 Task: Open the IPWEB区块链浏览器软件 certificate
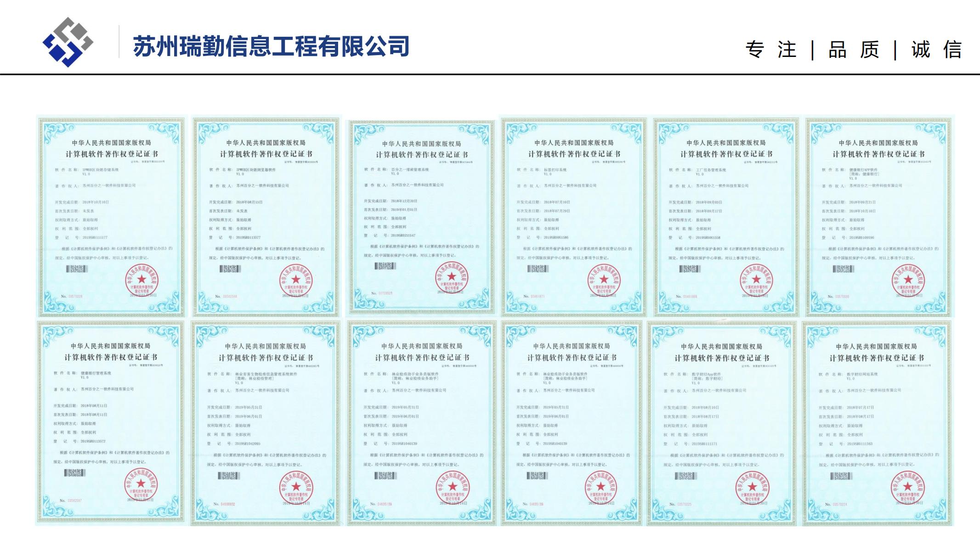coord(266,216)
